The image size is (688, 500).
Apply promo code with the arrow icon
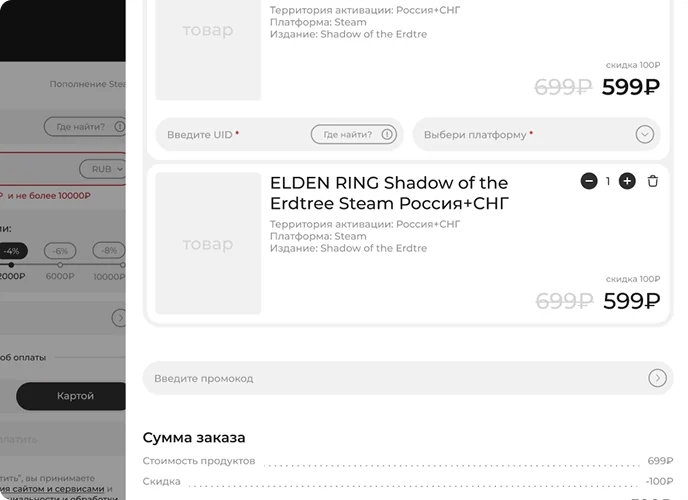point(657,378)
